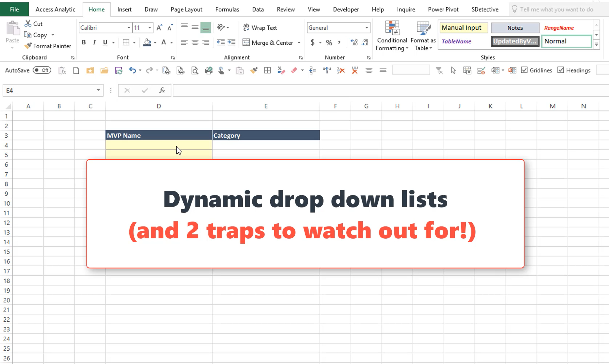Click the Cut scissors button

click(33, 24)
